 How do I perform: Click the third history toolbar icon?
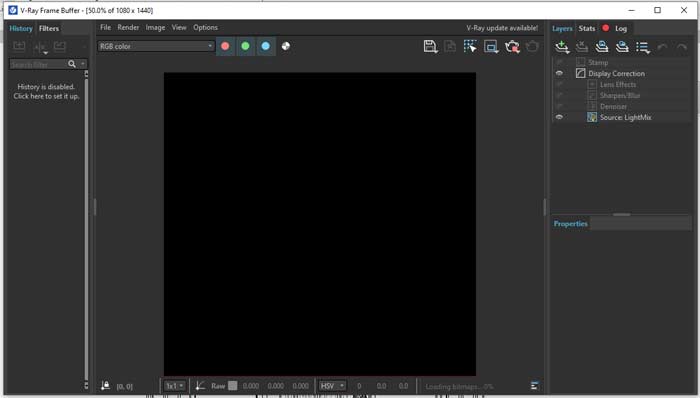[x=59, y=46]
